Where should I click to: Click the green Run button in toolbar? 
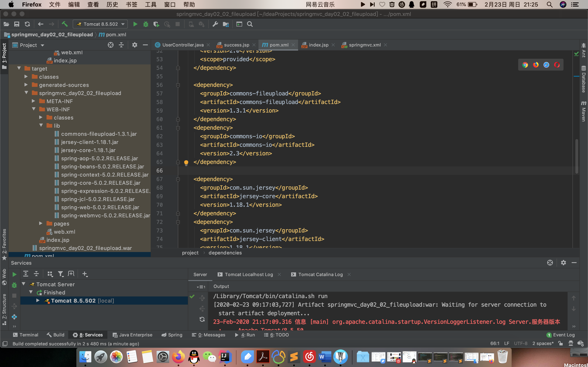click(135, 24)
